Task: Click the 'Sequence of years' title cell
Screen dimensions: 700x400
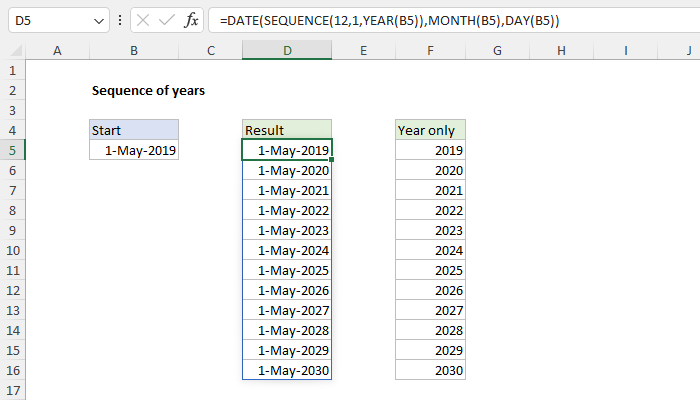Action: (148, 90)
